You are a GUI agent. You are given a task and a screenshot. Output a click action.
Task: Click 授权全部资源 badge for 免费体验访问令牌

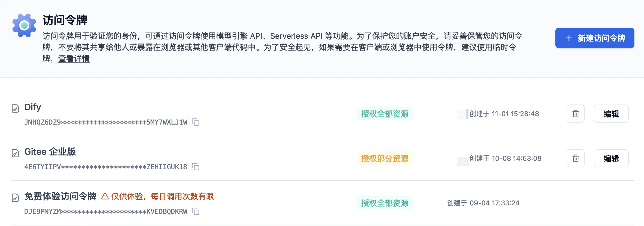pyautogui.click(x=385, y=203)
